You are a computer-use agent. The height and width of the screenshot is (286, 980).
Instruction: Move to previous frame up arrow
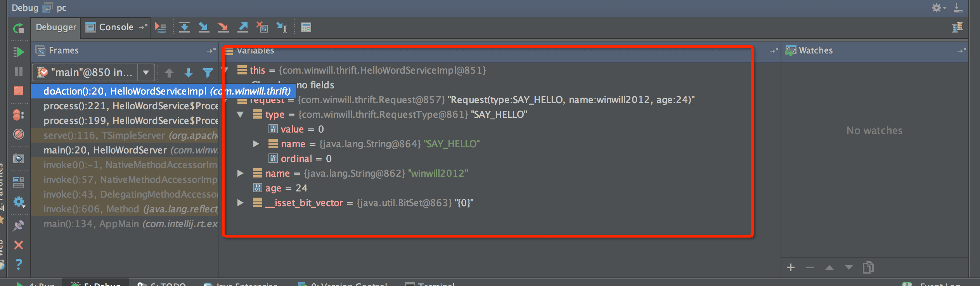169,72
